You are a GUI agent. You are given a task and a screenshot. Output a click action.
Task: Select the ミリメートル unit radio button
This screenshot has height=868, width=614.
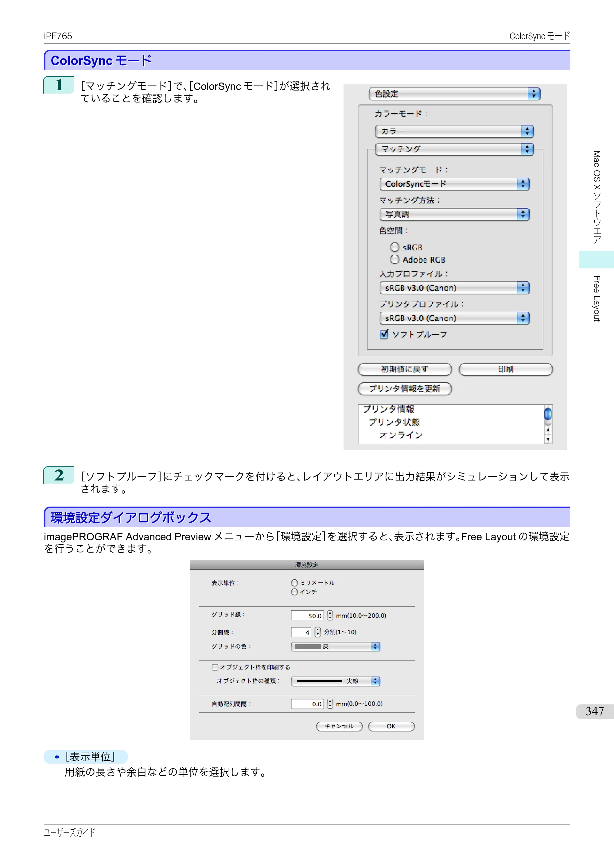click(295, 583)
